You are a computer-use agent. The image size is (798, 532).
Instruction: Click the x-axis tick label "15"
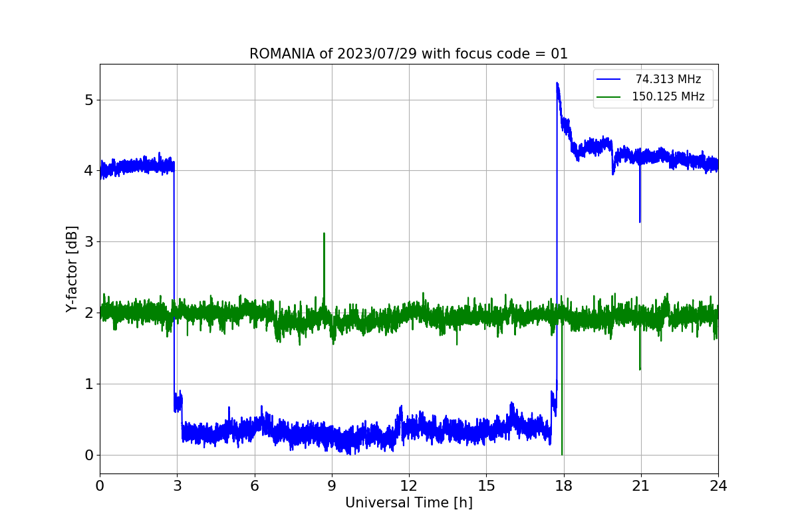(x=486, y=485)
